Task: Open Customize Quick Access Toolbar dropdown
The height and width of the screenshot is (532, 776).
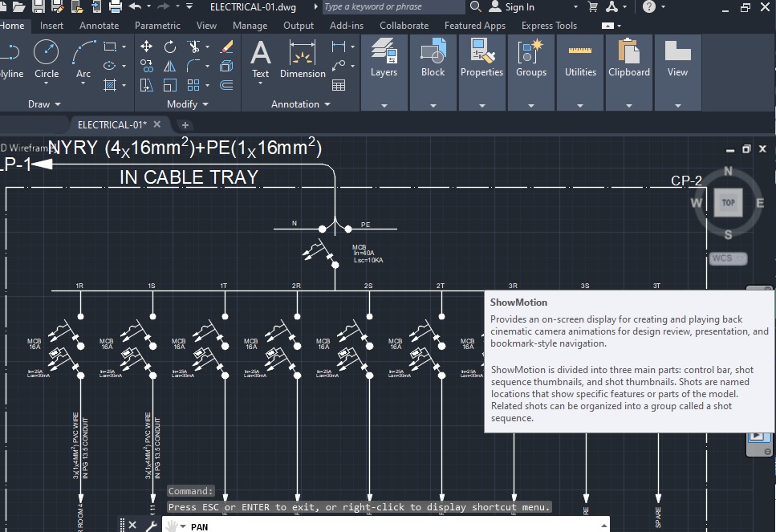Action: click(x=189, y=6)
